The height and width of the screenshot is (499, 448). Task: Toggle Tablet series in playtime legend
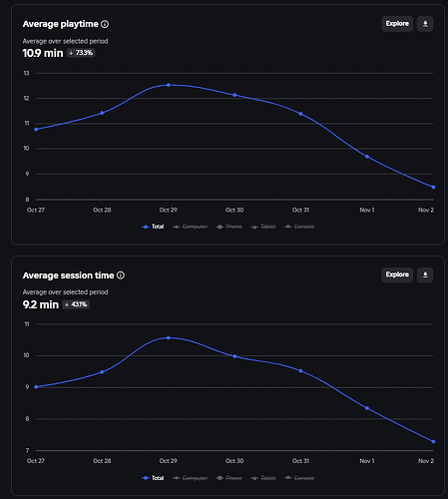263,227
